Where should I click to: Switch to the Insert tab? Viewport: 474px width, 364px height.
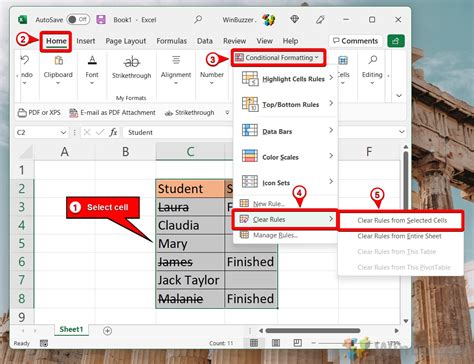point(86,41)
